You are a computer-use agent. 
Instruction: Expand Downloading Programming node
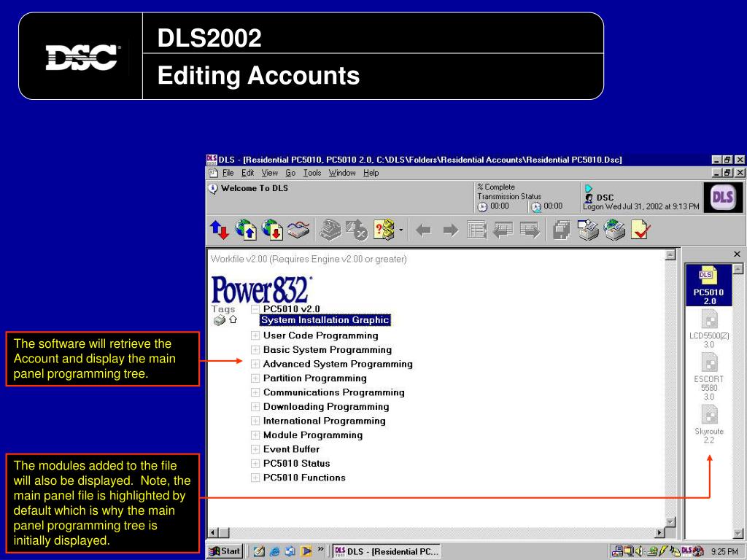(x=255, y=407)
